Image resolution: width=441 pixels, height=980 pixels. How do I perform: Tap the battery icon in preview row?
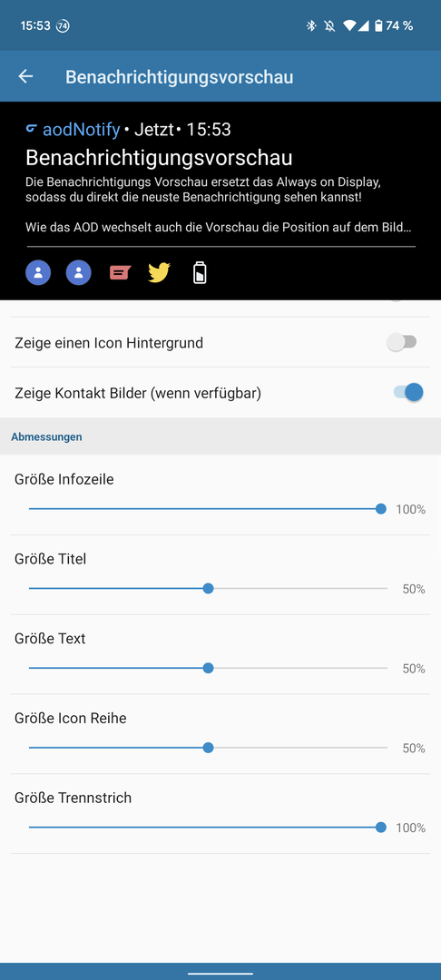coord(200,272)
